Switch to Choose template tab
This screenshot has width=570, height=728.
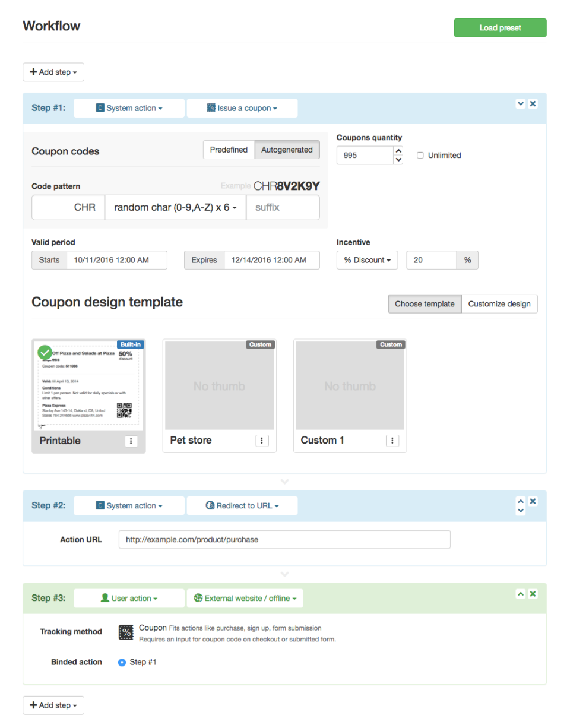(425, 303)
